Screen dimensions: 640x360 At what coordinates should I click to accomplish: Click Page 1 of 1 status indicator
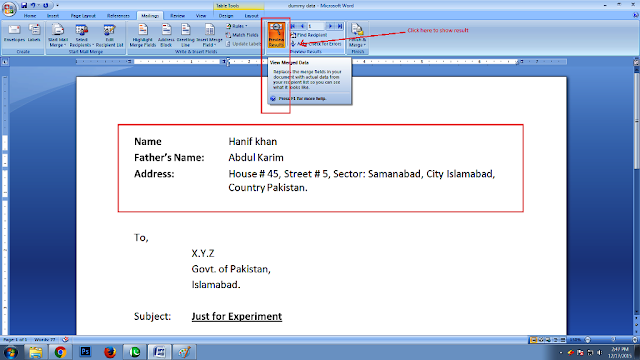pos(15,340)
